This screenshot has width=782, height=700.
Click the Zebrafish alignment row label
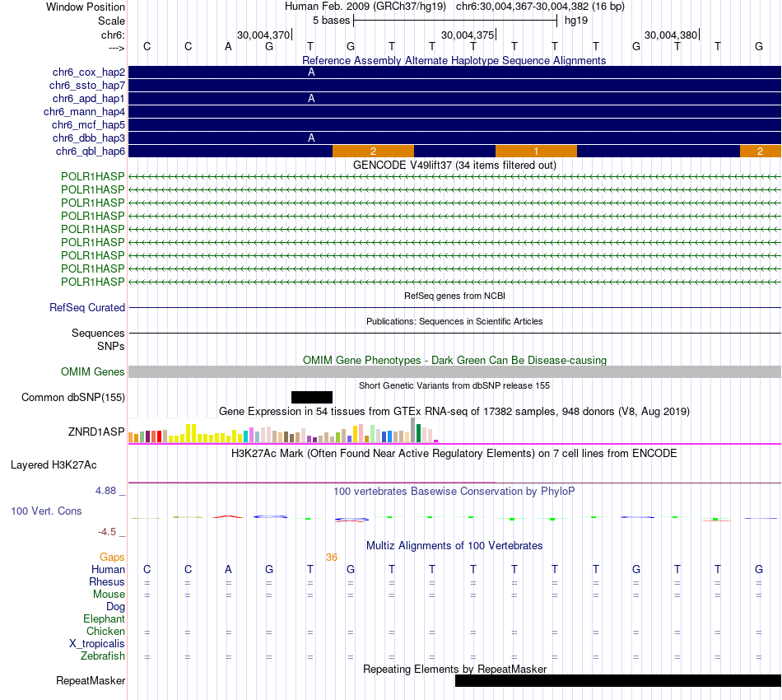pos(103,656)
